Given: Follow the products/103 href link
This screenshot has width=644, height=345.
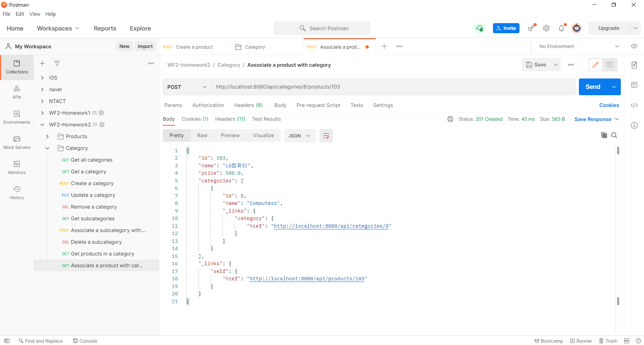Looking at the screenshot, I should (x=307, y=279).
